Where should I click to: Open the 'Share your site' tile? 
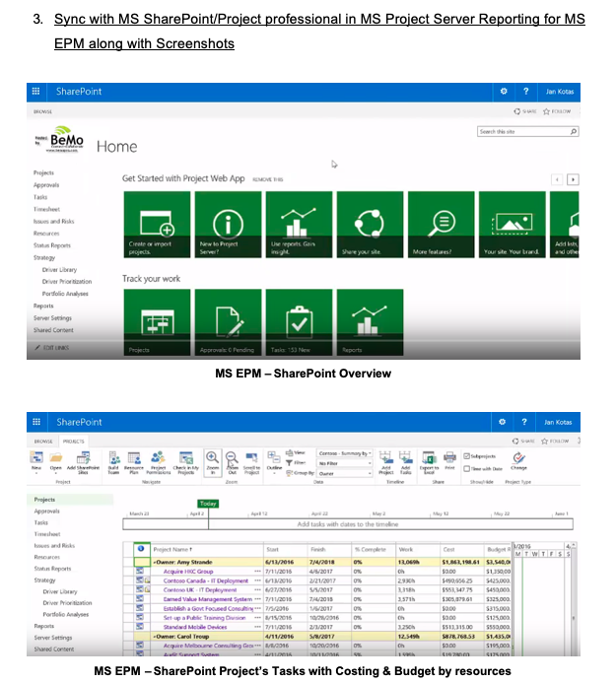coord(370,225)
